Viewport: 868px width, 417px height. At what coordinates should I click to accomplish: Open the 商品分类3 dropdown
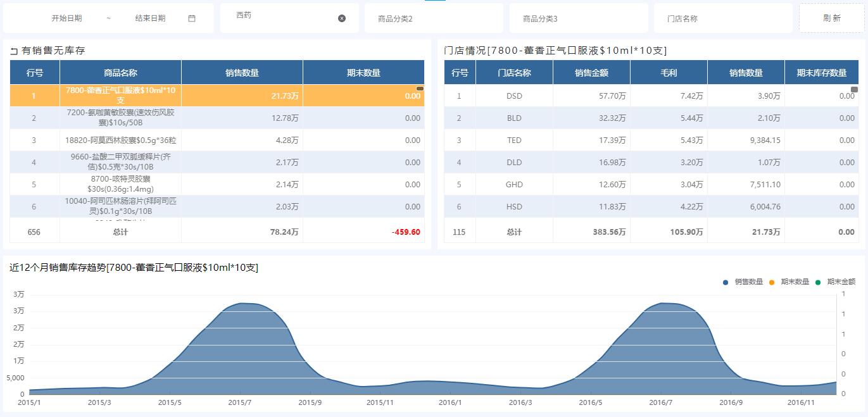click(578, 18)
